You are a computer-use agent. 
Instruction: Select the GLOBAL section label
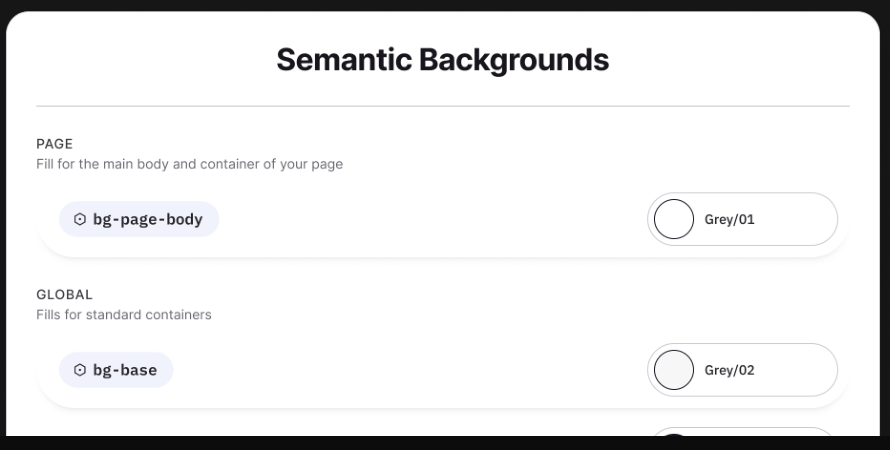pos(64,295)
